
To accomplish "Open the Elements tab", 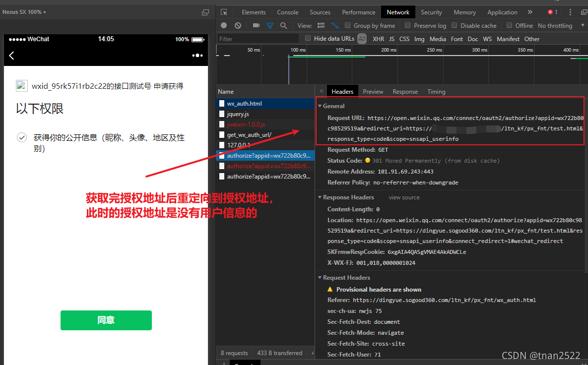I will pos(254,12).
